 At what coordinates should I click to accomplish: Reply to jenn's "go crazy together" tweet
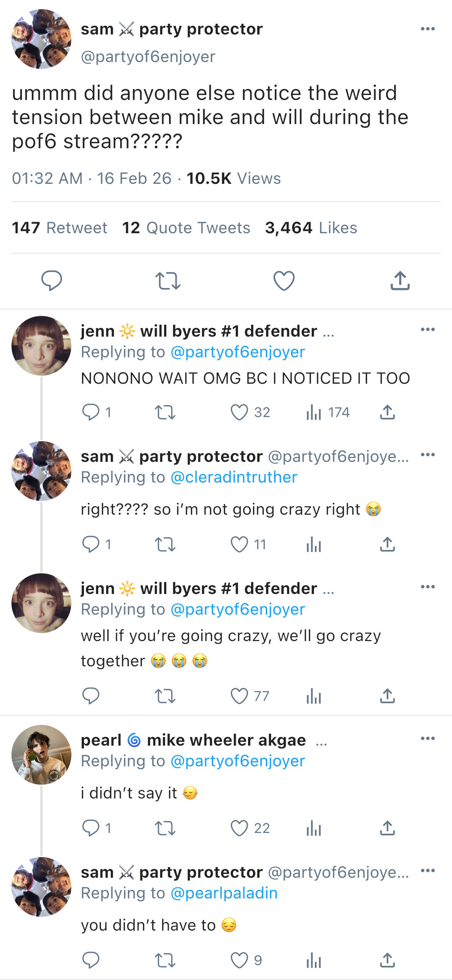91,696
